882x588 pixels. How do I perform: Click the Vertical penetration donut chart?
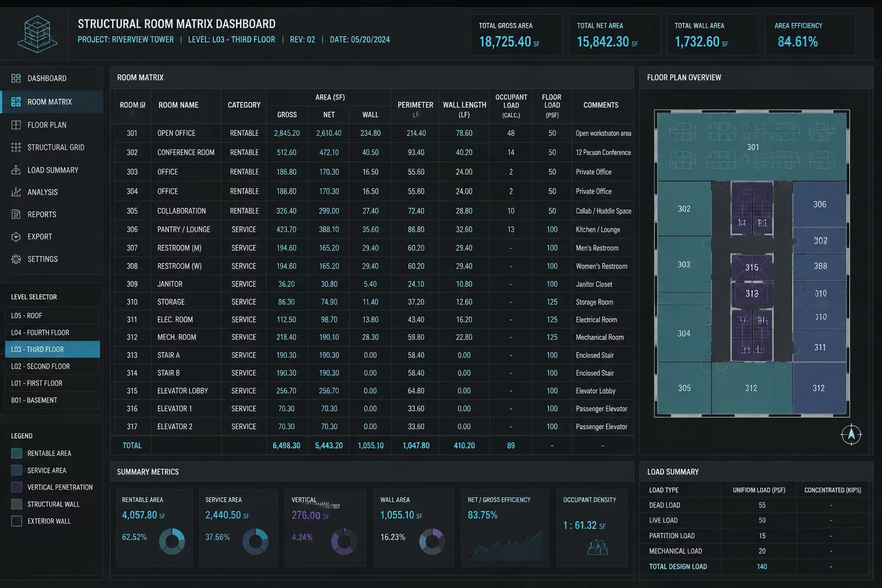tap(344, 541)
